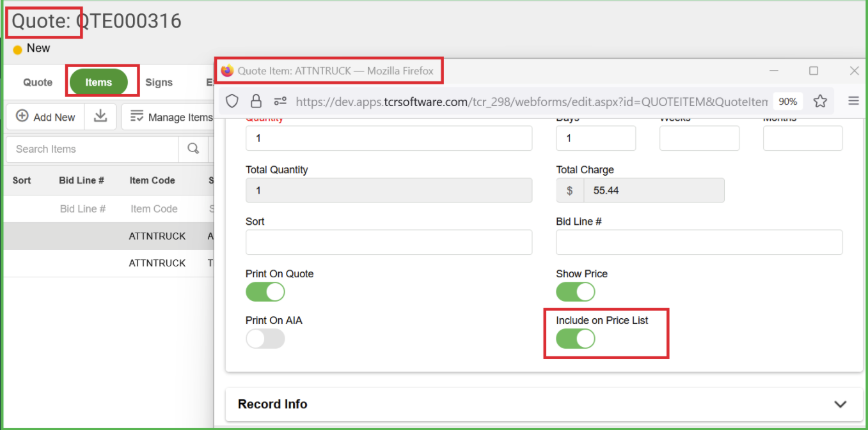Screen dimensions: 868x430
Task: Click the Item Code column header
Action: point(152,180)
